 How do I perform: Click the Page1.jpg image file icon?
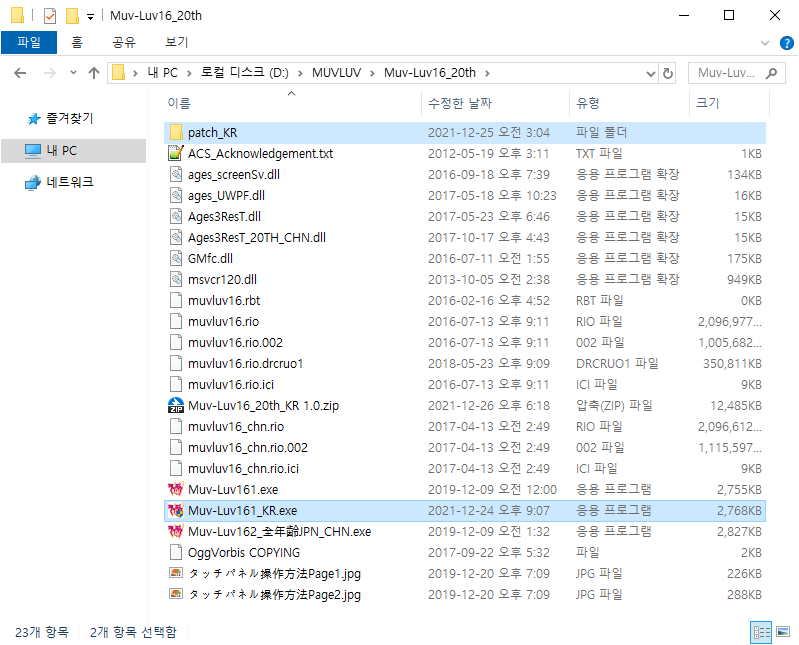(x=176, y=573)
